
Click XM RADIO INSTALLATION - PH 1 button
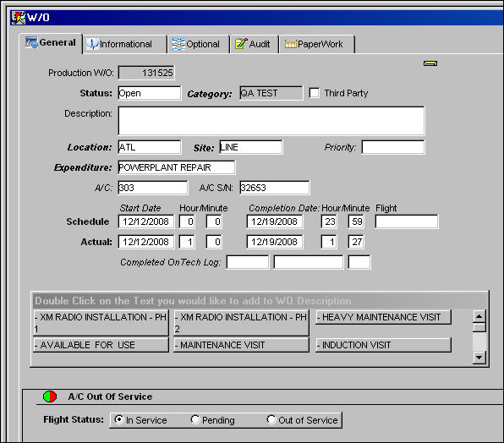coord(101,323)
